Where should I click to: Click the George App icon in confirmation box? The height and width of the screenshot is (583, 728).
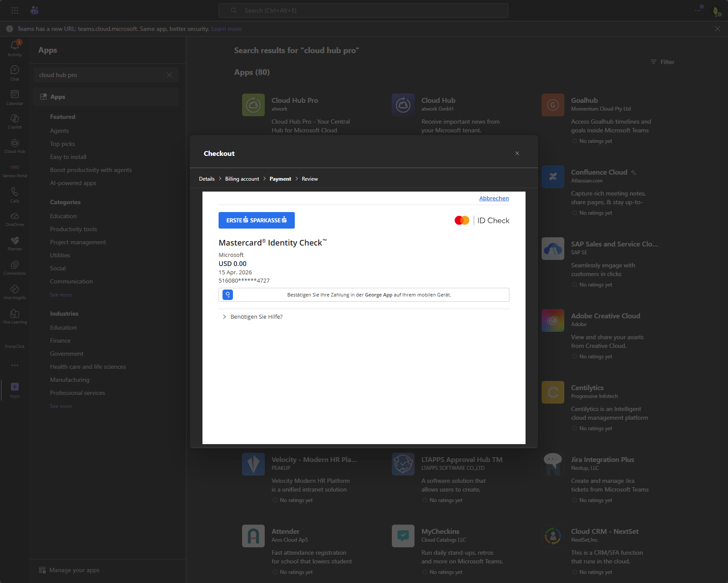[228, 295]
